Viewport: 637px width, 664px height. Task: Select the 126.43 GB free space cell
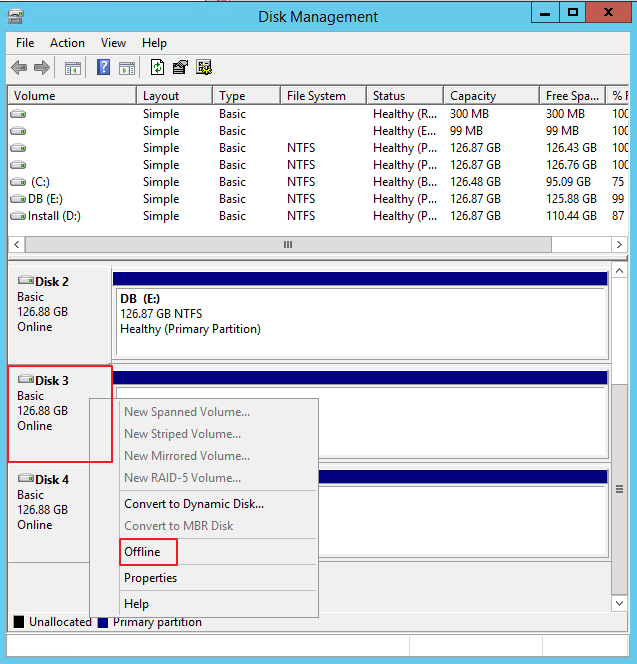tap(571, 148)
